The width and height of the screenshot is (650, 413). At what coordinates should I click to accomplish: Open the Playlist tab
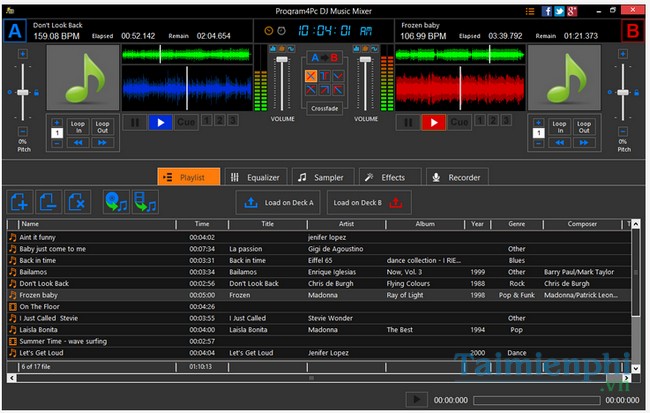pyautogui.click(x=189, y=177)
